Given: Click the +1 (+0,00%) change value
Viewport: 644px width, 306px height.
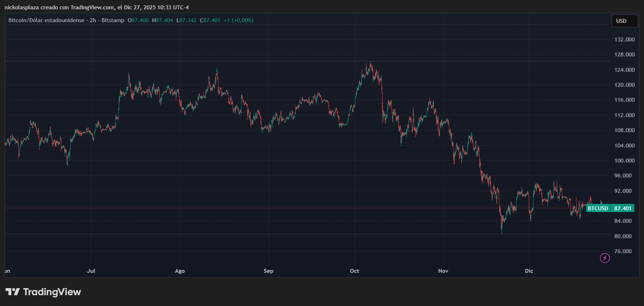Looking at the screenshot, I should (238, 20).
